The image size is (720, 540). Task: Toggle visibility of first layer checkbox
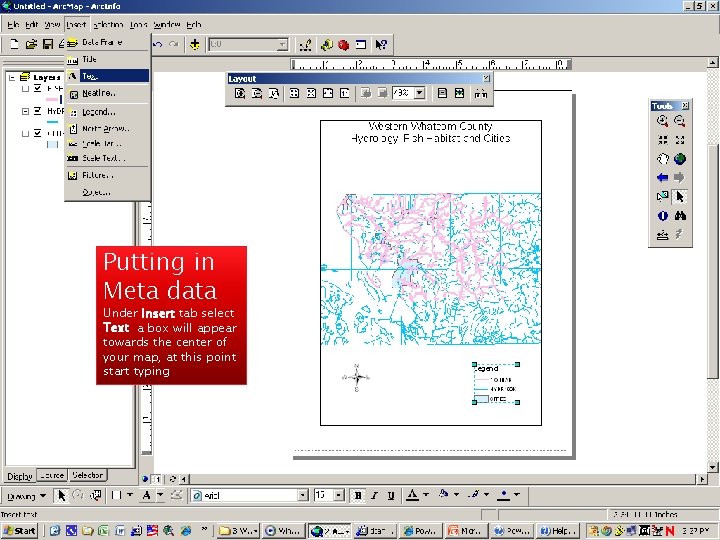pos(38,88)
